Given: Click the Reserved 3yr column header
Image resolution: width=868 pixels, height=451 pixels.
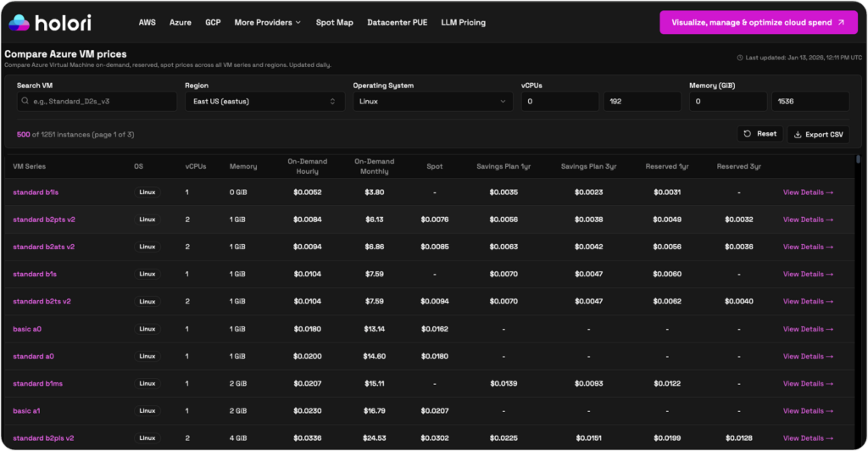Looking at the screenshot, I should click(x=739, y=166).
